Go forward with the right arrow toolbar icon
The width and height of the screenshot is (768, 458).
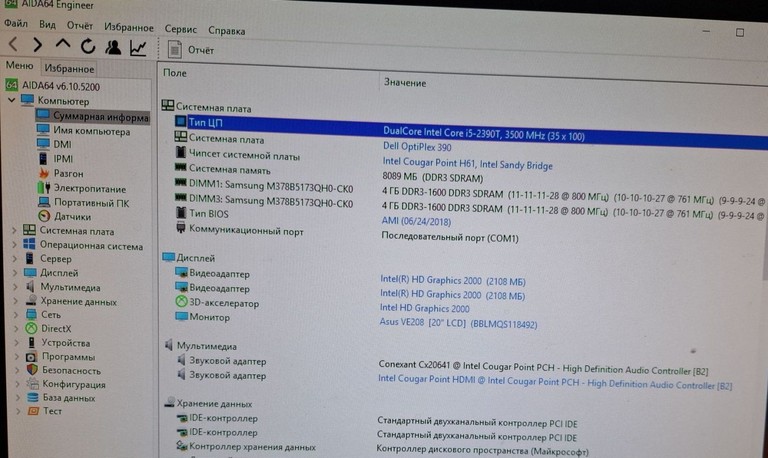point(37,45)
